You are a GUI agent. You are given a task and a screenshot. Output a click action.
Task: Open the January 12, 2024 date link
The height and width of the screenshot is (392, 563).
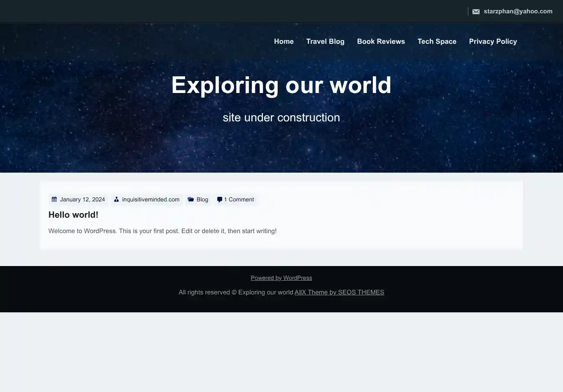pyautogui.click(x=82, y=199)
